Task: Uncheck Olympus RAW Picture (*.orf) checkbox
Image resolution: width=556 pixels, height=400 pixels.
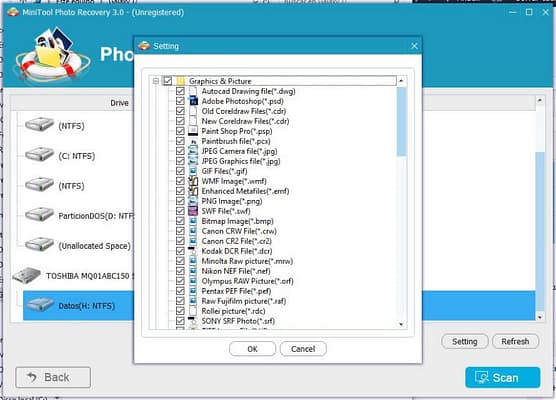Action: [x=180, y=281]
